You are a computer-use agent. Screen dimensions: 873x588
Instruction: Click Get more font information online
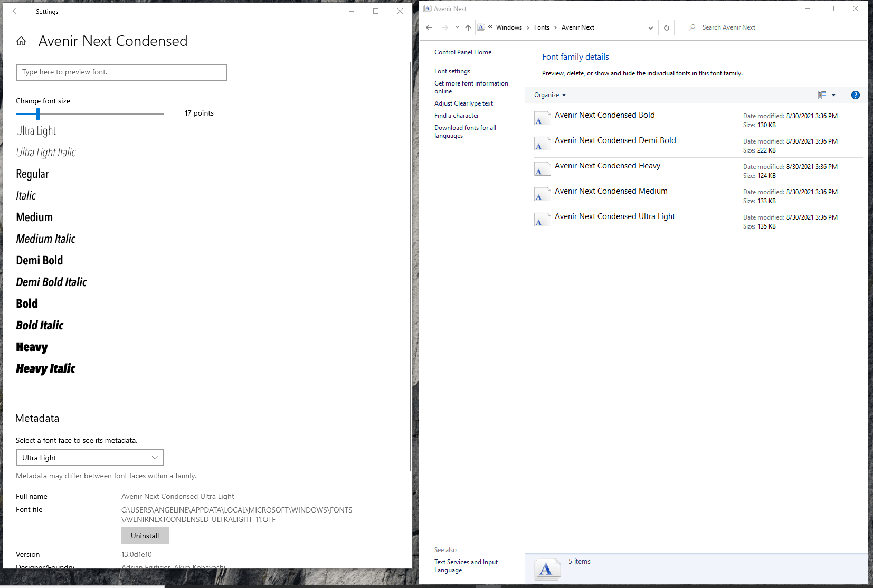471,87
